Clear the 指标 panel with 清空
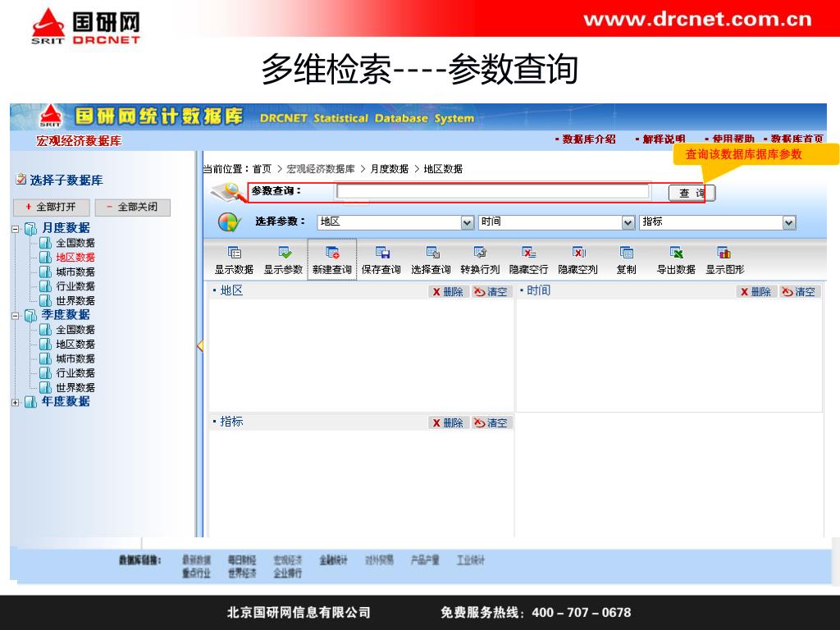840x630 pixels. point(491,422)
